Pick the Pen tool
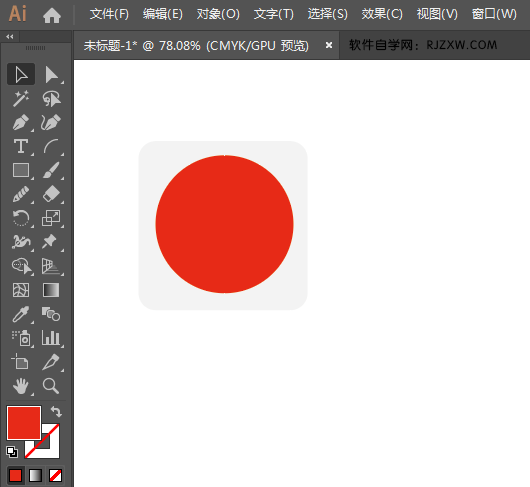The image size is (530, 487). coord(21,122)
